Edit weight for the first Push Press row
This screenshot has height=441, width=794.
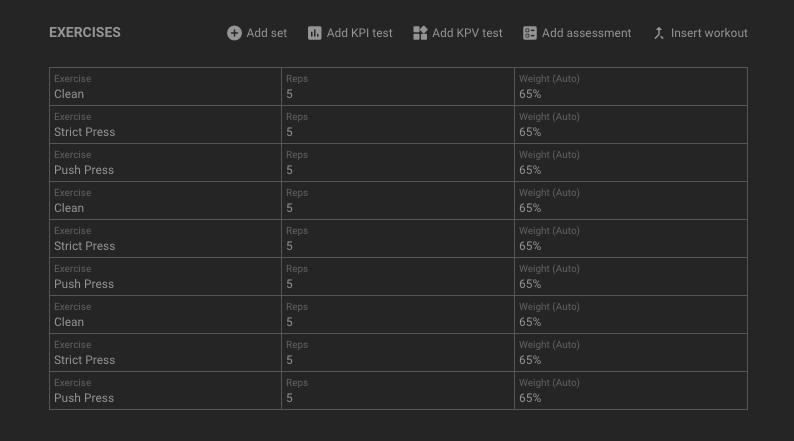(631, 163)
